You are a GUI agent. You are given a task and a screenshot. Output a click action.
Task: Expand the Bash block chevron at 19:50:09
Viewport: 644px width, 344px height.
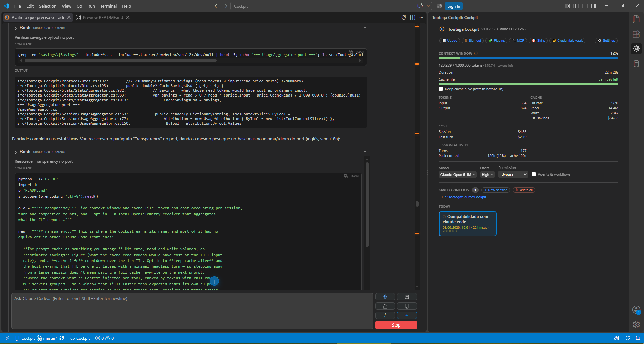pyautogui.click(x=16, y=152)
